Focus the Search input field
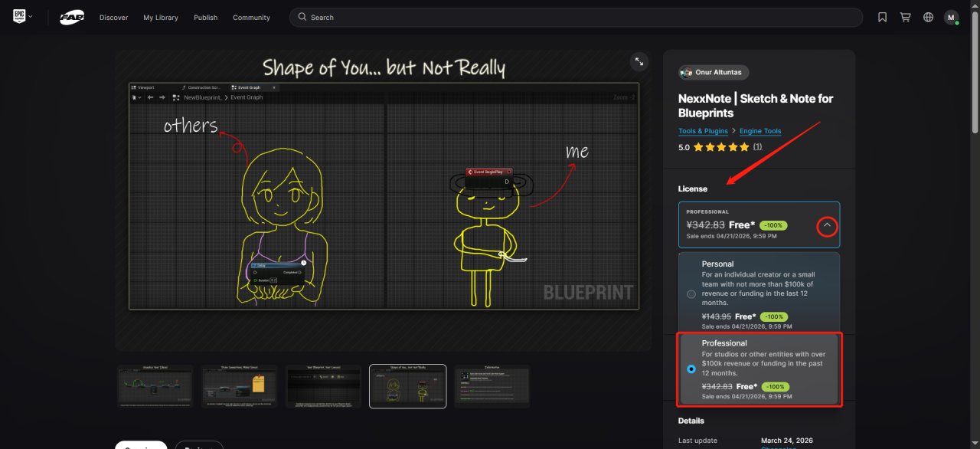The image size is (980, 449). click(x=576, y=17)
